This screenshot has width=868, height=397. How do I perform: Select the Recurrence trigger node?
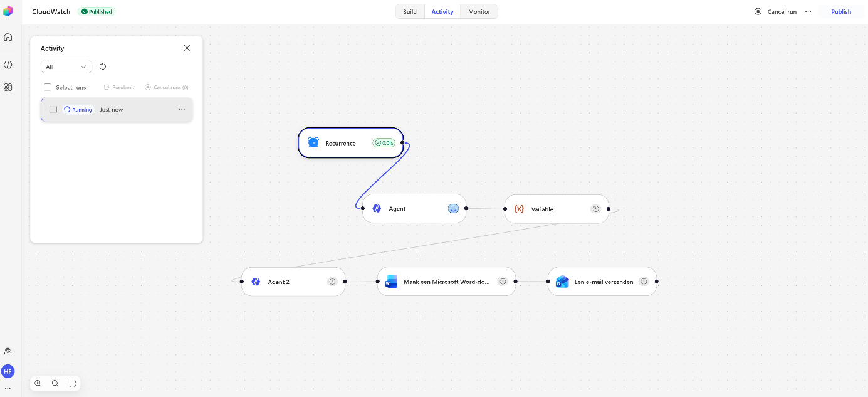[351, 143]
